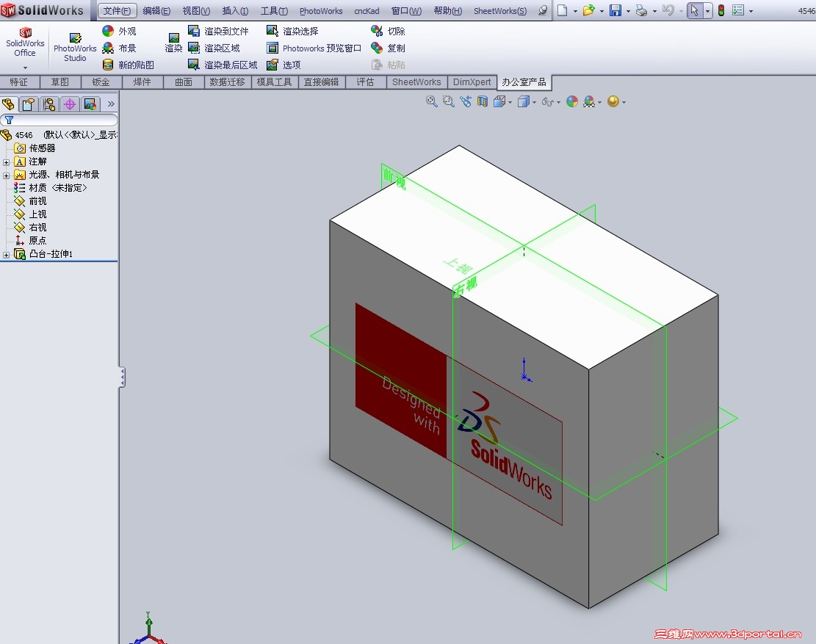This screenshot has width=816, height=644.
Task: Select 前视 plane in tree
Action: click(30, 200)
